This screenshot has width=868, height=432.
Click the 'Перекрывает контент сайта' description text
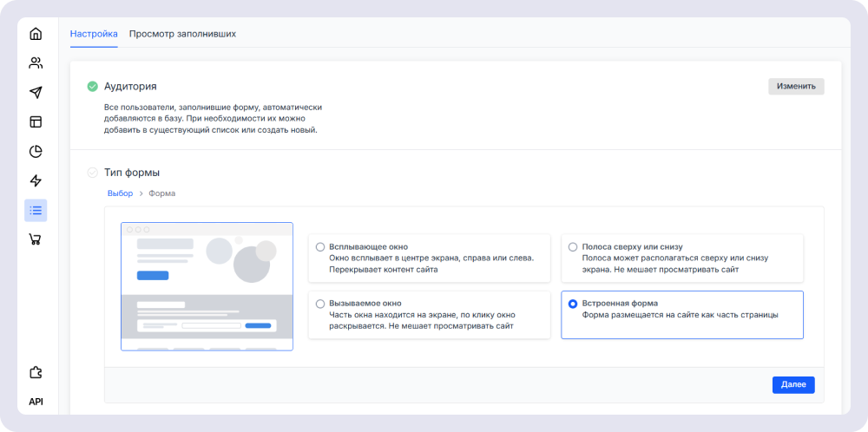tap(383, 270)
